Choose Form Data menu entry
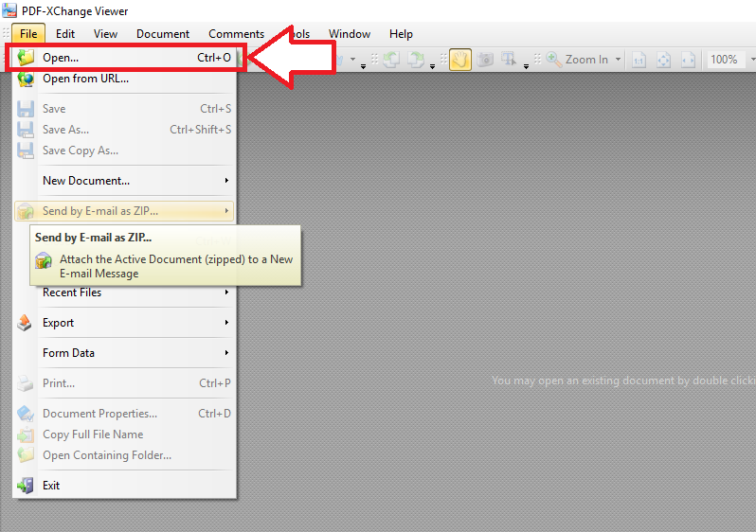Screen dimensions: 756x532 coord(124,353)
